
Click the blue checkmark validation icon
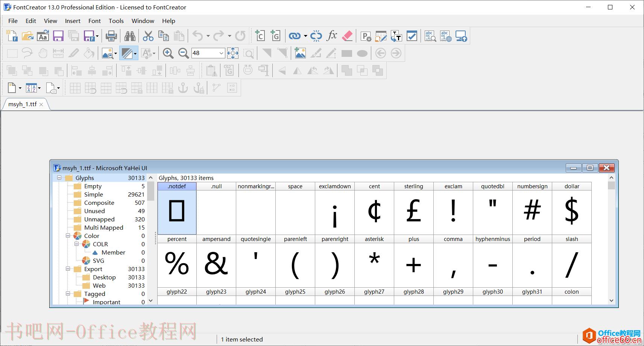[412, 36]
